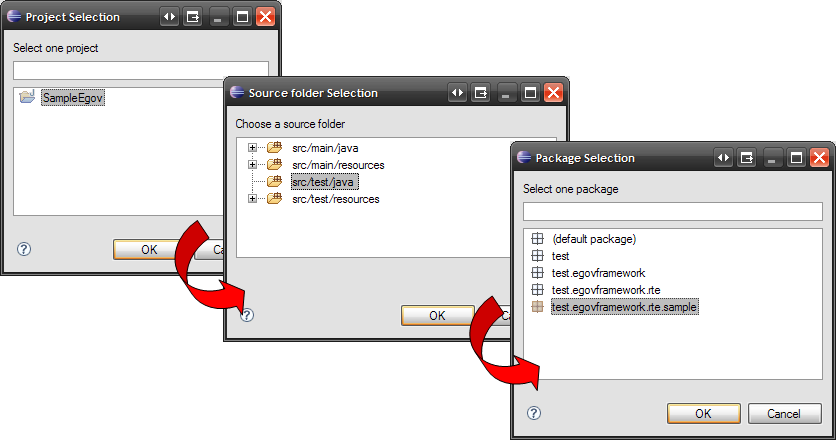Expand the src/main/java tree node
This screenshot has height=440, width=836.
253,148
